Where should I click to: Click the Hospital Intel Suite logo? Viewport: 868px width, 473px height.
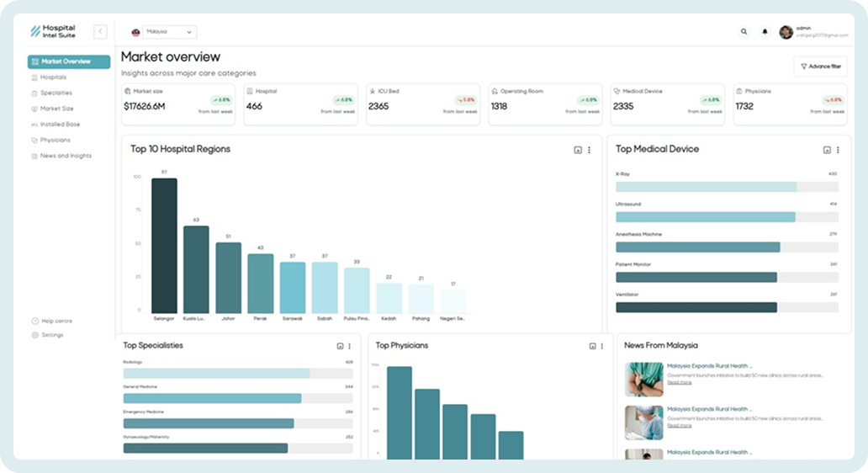pos(54,31)
